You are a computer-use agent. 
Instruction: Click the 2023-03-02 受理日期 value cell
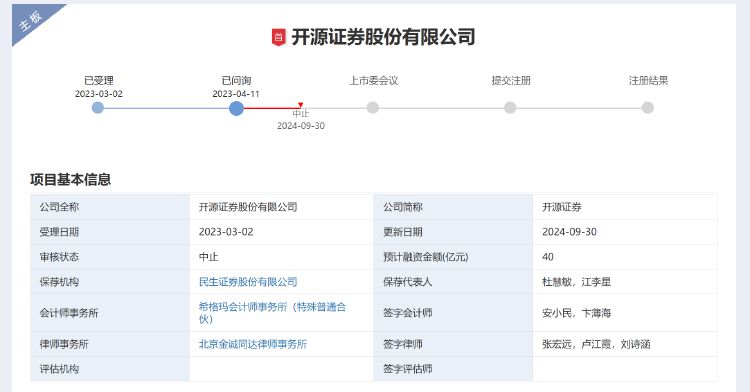tap(281, 232)
